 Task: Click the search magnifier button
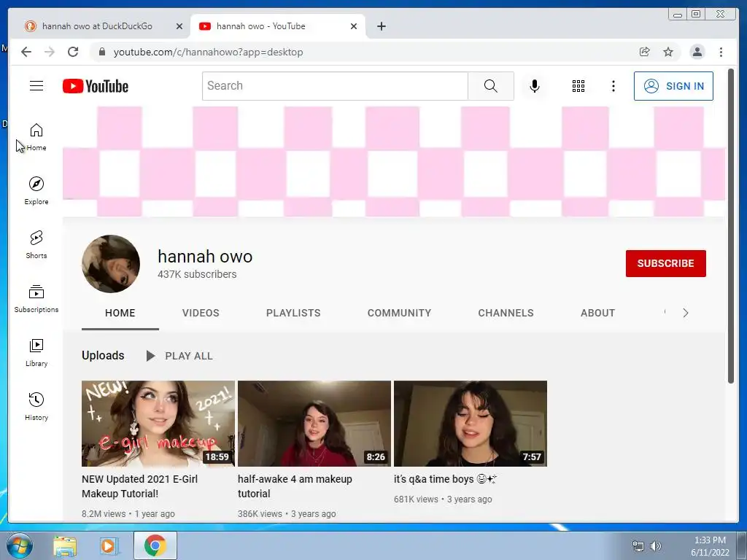point(491,86)
